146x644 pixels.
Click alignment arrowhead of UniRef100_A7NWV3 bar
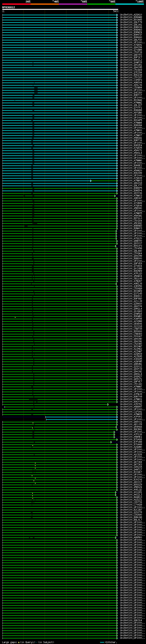91,181
